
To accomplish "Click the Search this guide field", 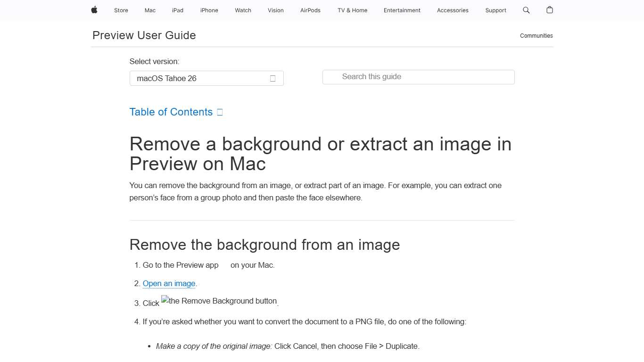I will pos(418,77).
